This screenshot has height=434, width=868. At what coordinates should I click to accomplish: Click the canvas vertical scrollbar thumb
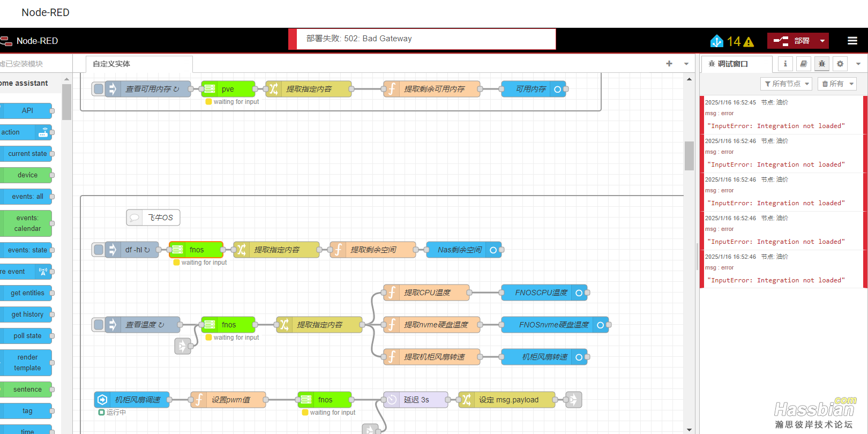(690, 155)
